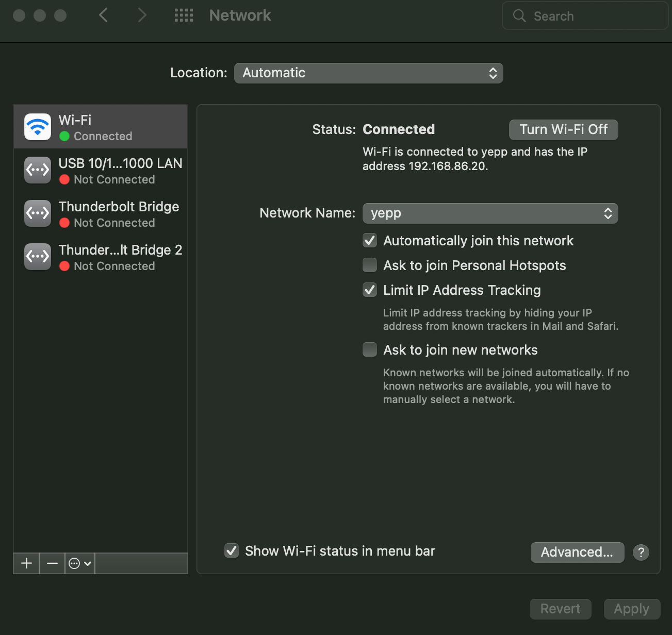Disable Limit IP Address Tracking
This screenshot has height=635, width=672.
[370, 290]
